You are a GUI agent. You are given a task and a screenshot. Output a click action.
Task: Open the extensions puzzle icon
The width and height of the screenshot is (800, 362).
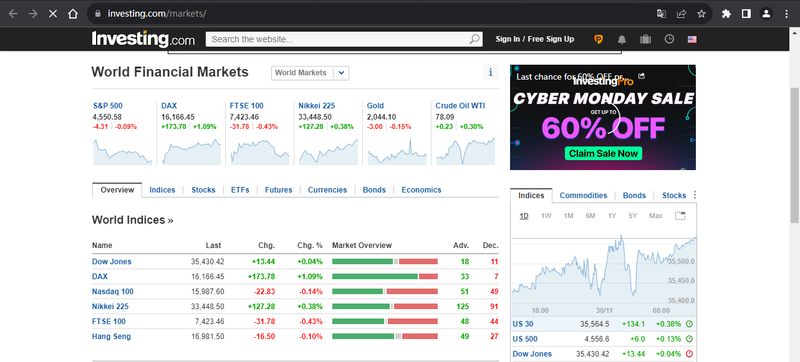pyautogui.click(x=726, y=14)
